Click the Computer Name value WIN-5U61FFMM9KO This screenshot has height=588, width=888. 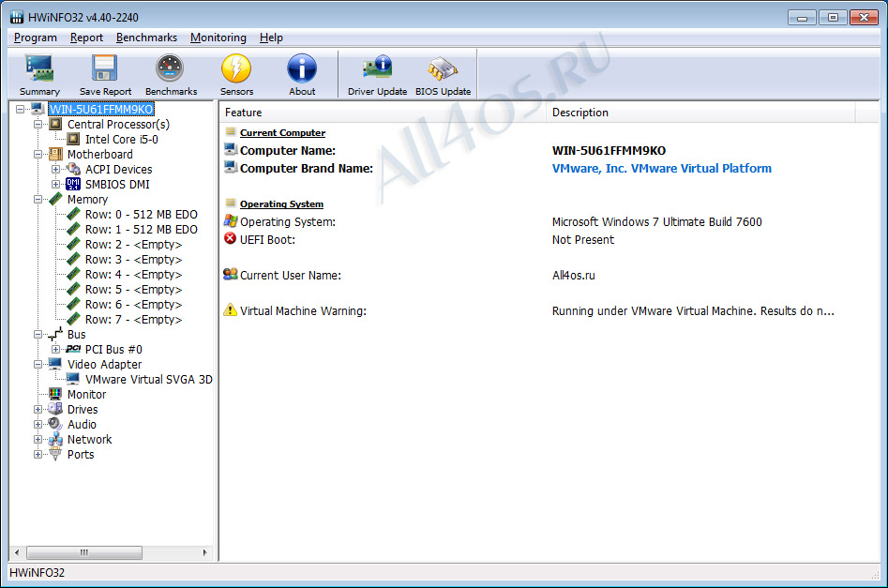click(609, 151)
